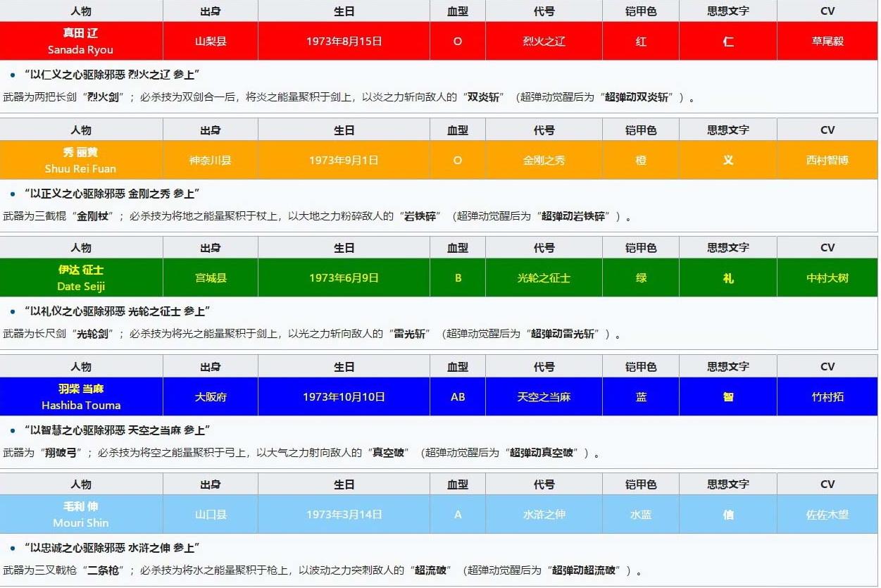881x588 pixels.
Task: Select the bold weapon name 二条枪
Action: point(104,571)
